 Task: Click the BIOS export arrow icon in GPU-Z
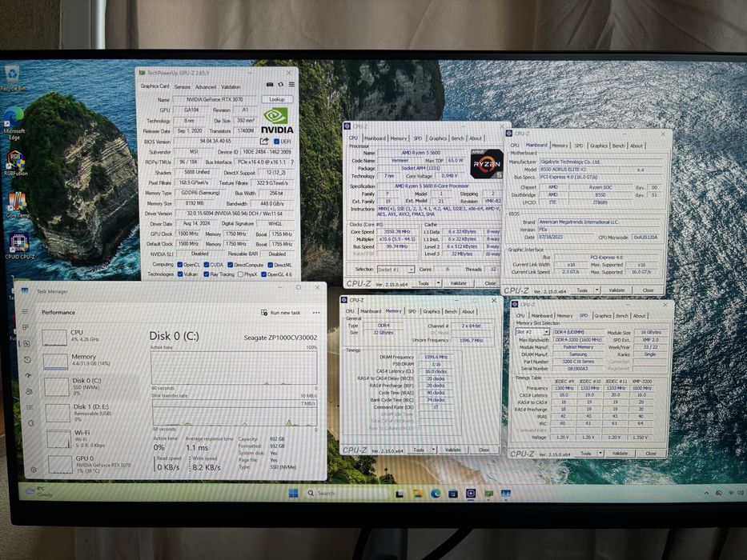pyautogui.click(x=264, y=142)
